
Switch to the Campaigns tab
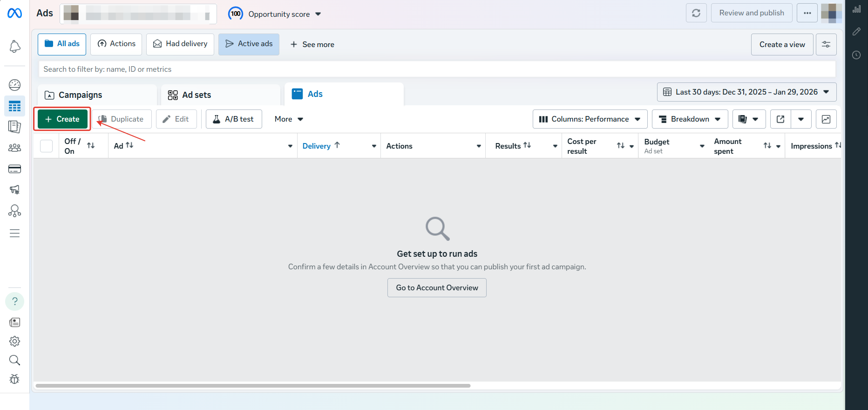[80, 95]
